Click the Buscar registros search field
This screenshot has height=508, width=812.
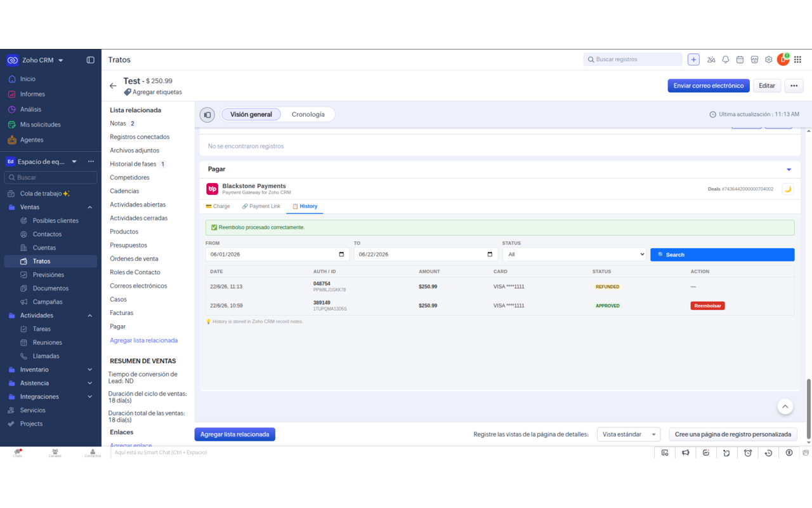pyautogui.click(x=633, y=60)
